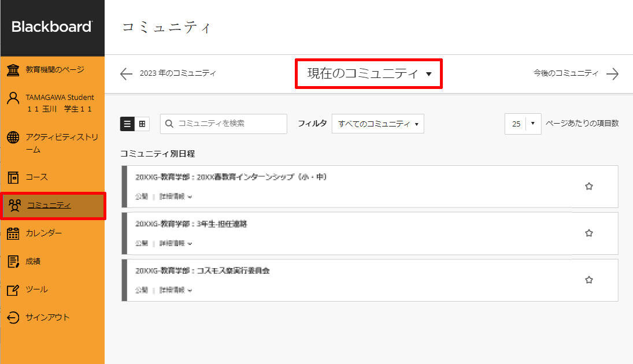This screenshot has height=364, width=633.
Task: Open the activity stream globe icon
Action: click(x=13, y=137)
